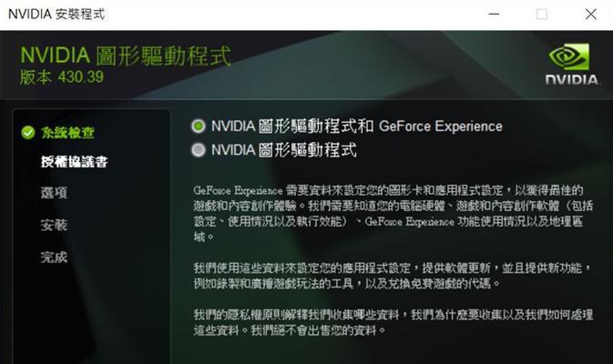Minimize the NVIDIA installer window

(x=495, y=14)
